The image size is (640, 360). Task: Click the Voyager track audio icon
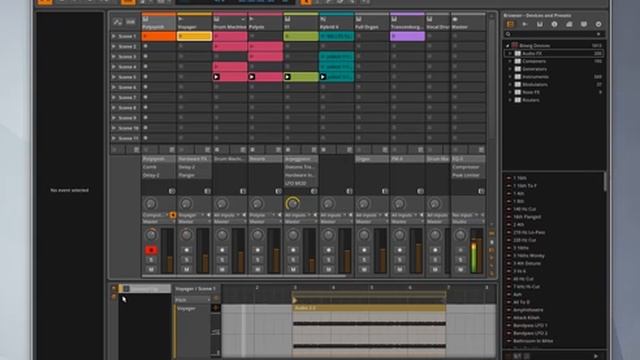pos(180,19)
